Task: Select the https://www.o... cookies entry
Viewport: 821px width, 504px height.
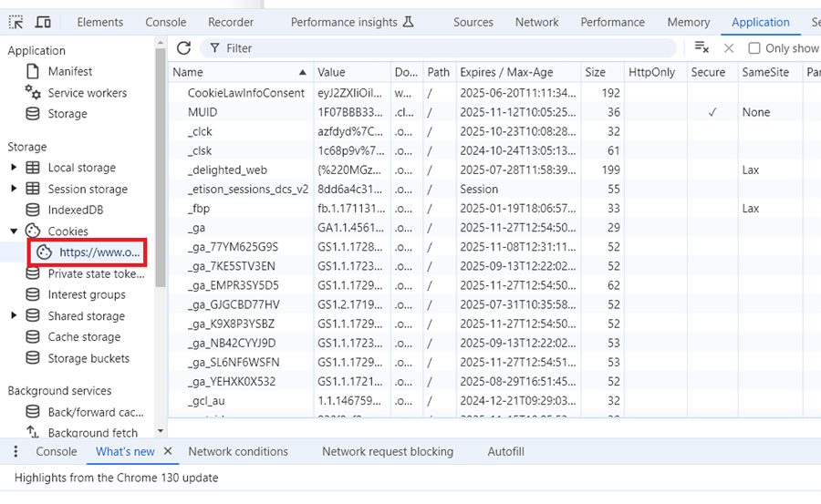Action: 88,252
